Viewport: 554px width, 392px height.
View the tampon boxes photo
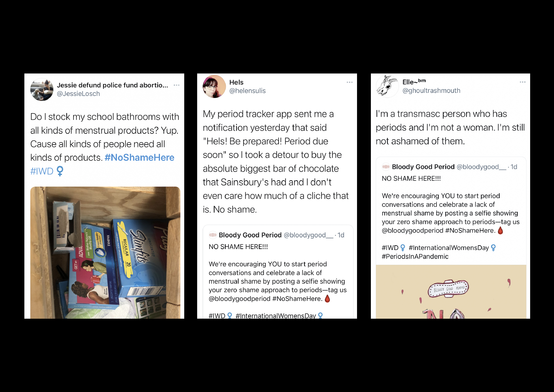(105, 252)
